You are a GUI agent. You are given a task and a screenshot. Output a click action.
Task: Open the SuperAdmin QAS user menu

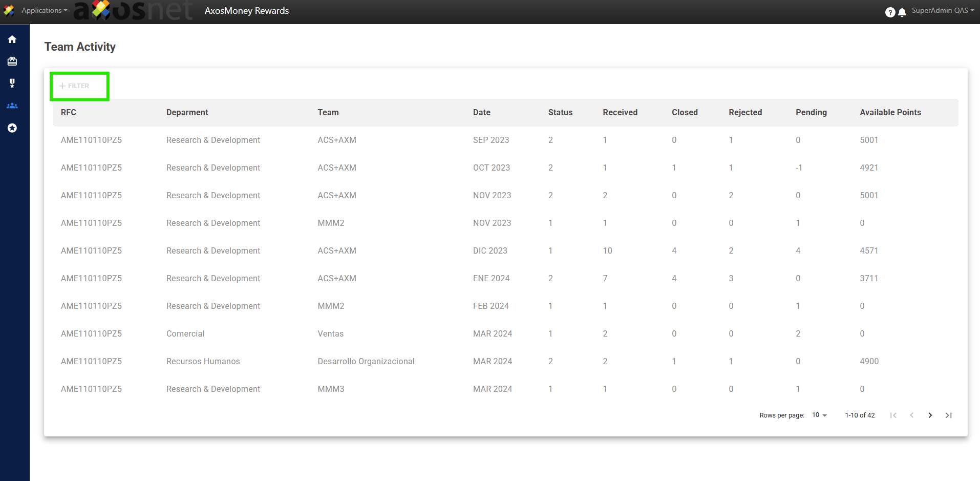click(942, 10)
